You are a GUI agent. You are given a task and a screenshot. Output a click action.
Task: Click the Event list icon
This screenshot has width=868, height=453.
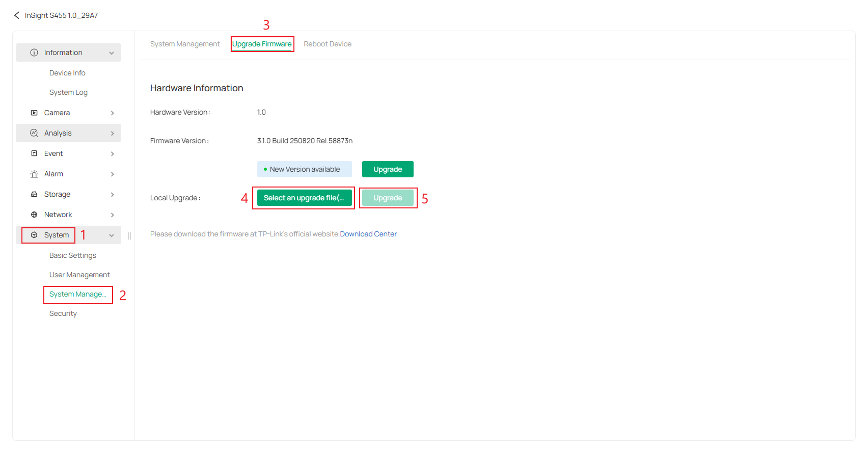tap(34, 153)
